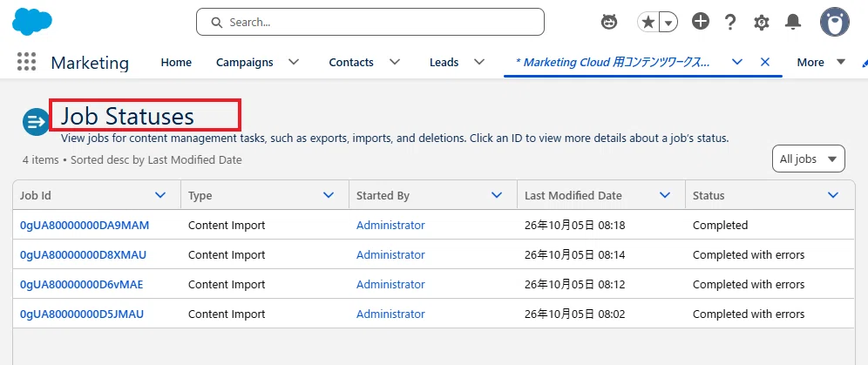Image resolution: width=868 pixels, height=365 pixels.
Task: Open Administrator link in 08:12 row
Action: point(390,285)
